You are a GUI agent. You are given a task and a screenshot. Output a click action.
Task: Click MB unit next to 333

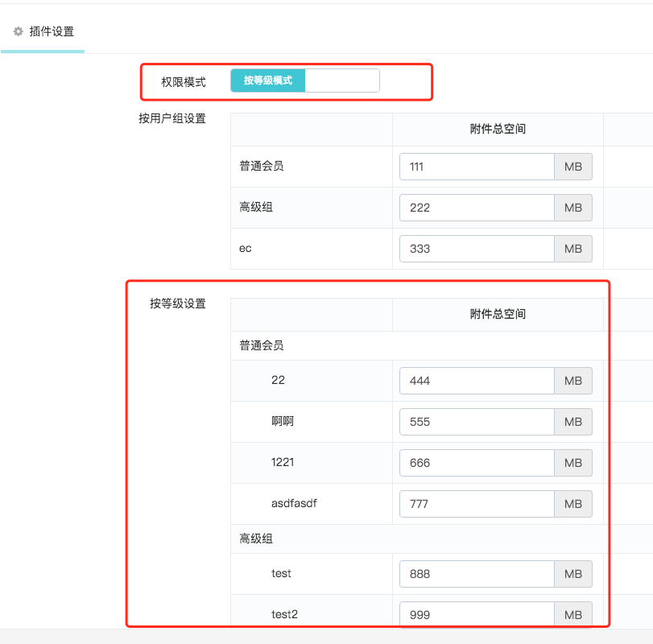[x=573, y=249]
